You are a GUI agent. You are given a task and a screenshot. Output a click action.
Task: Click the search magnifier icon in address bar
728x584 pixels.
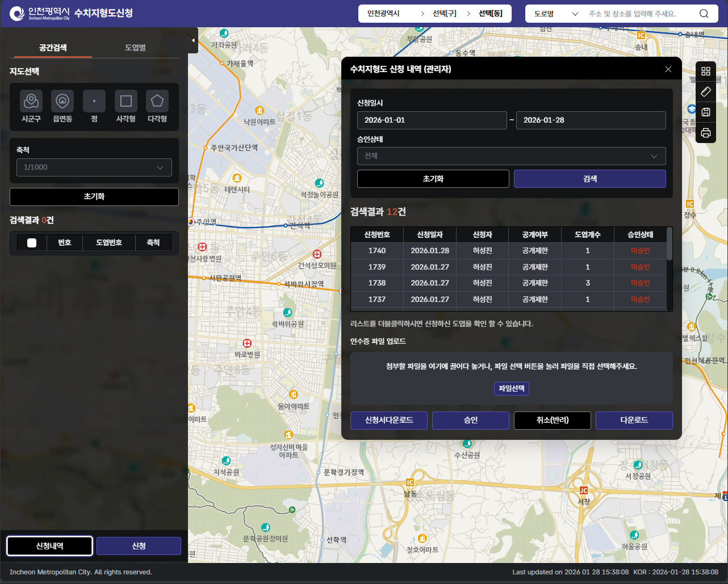coord(704,14)
